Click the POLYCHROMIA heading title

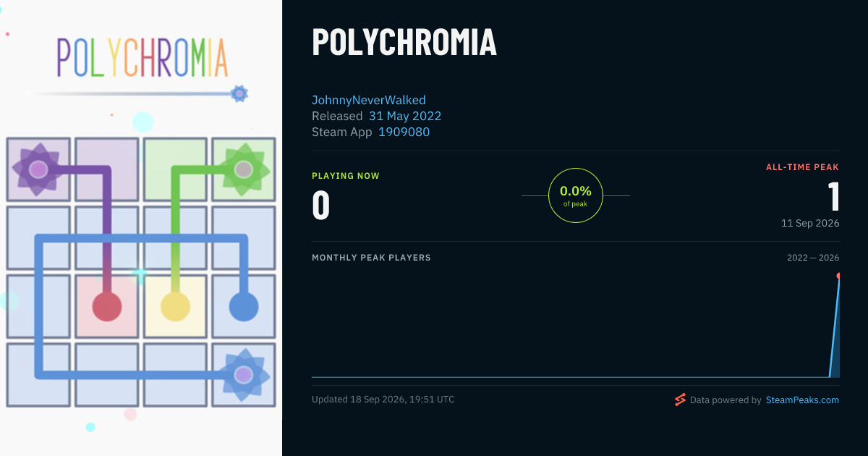(x=404, y=42)
